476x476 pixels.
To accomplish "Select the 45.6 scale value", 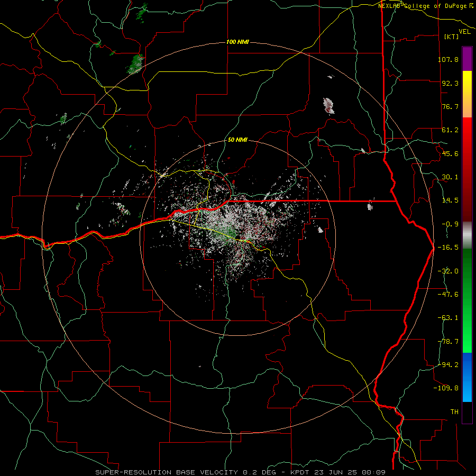I will coord(450,153).
